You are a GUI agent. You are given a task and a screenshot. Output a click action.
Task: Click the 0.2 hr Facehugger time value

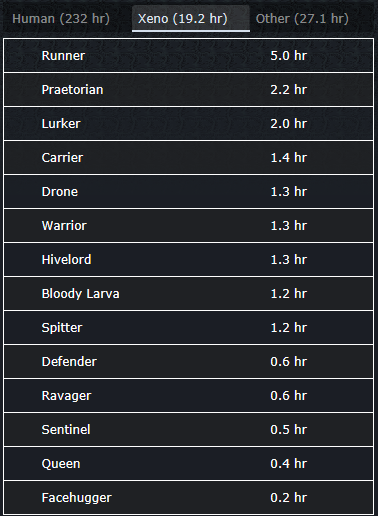(288, 498)
